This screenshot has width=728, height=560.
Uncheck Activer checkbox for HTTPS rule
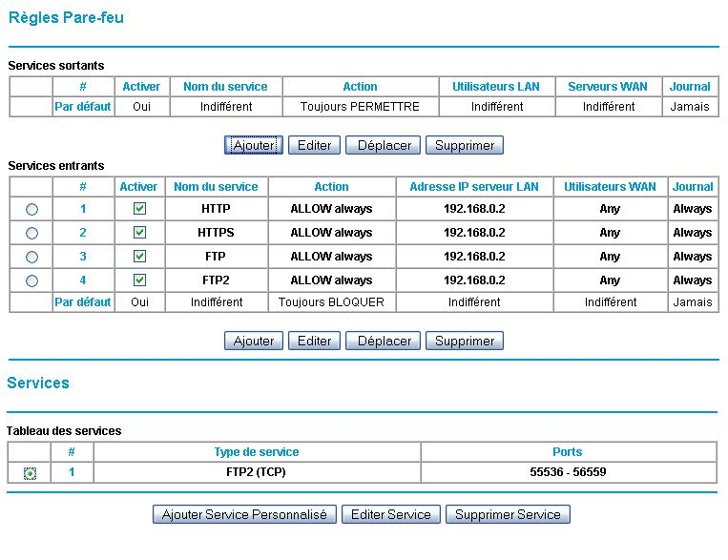click(139, 232)
